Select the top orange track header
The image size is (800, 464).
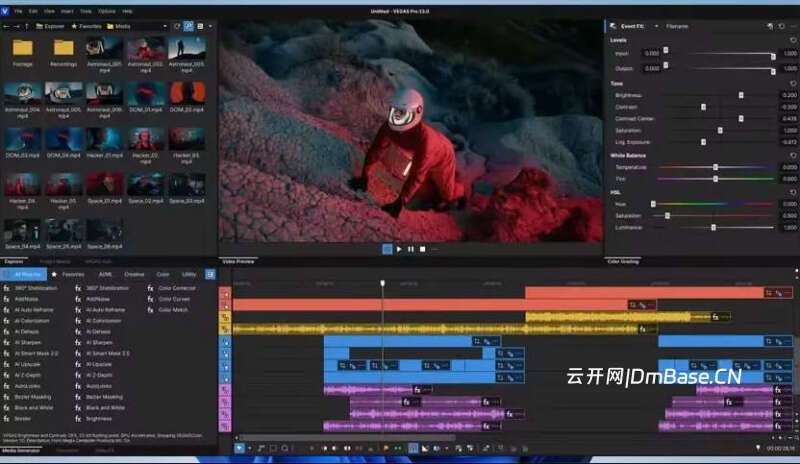(x=225, y=294)
